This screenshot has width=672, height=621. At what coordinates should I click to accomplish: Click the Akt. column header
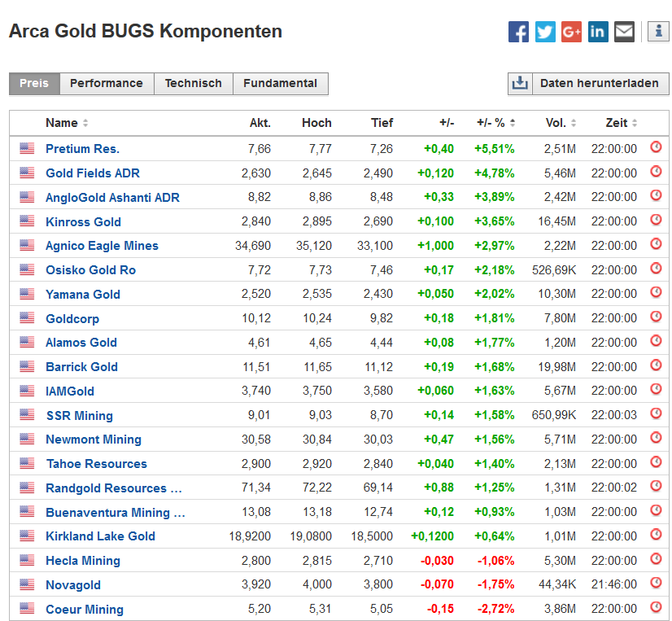coord(260,123)
